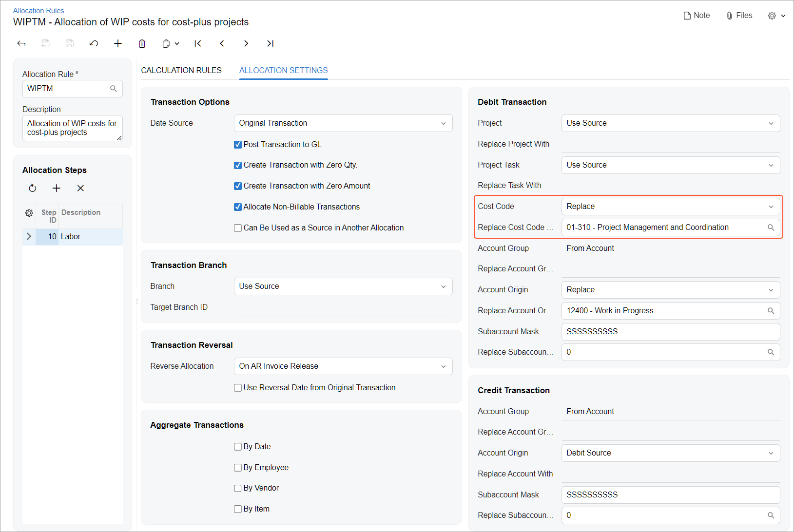The height and width of the screenshot is (532, 794).
Task: Open lookup for Replace Cost Code field
Action: coord(771,228)
